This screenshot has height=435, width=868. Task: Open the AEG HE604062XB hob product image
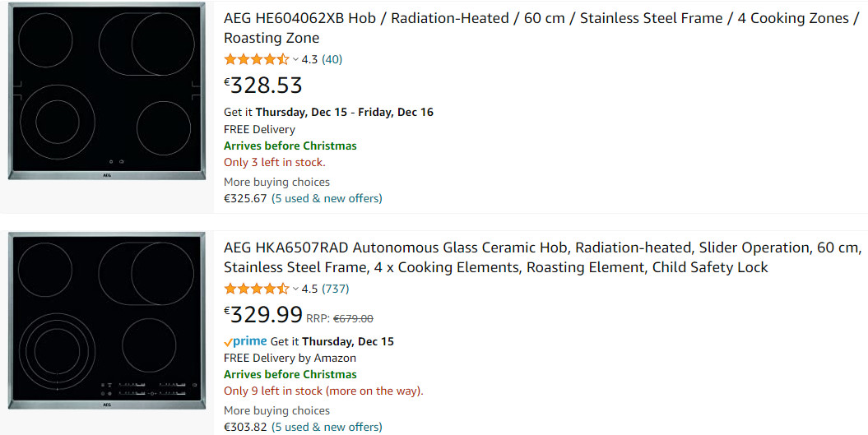tap(106, 90)
